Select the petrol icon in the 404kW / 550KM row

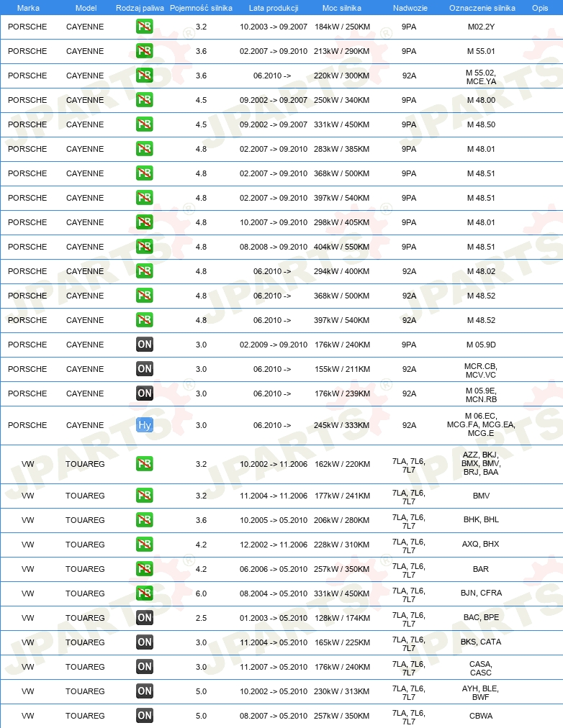145,247
